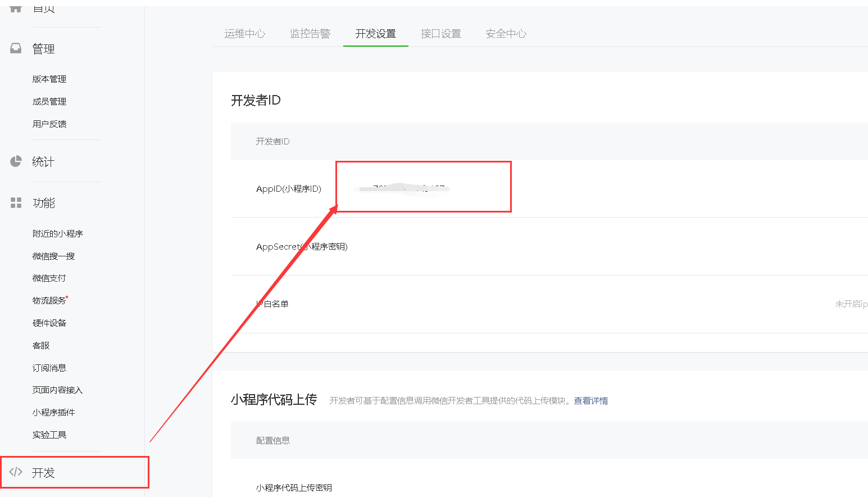Open 客服 in the sidebar
This screenshot has width=868, height=497.
coord(41,346)
